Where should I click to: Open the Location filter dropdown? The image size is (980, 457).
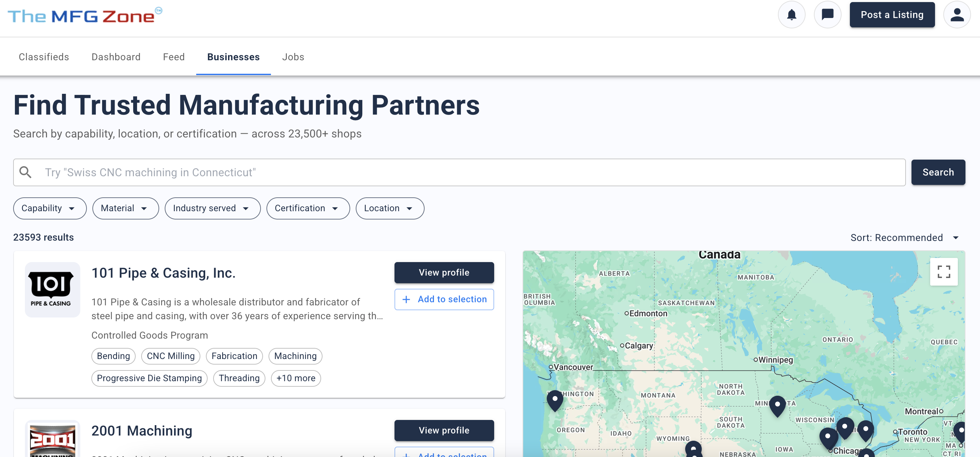tap(390, 208)
